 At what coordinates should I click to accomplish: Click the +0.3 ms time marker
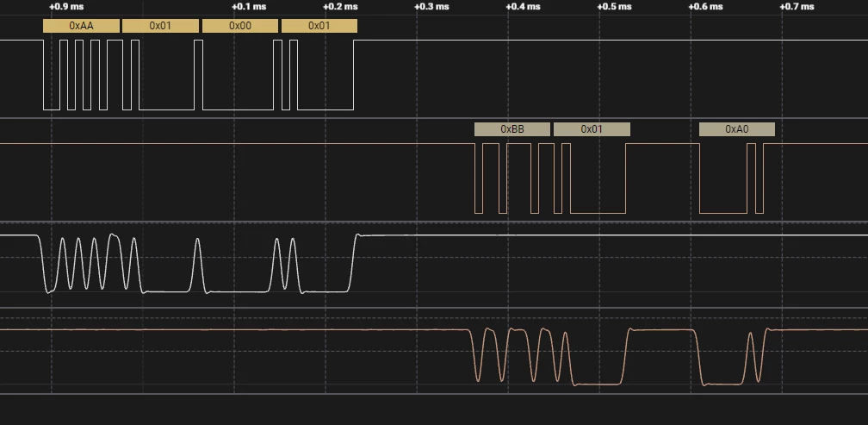click(431, 7)
